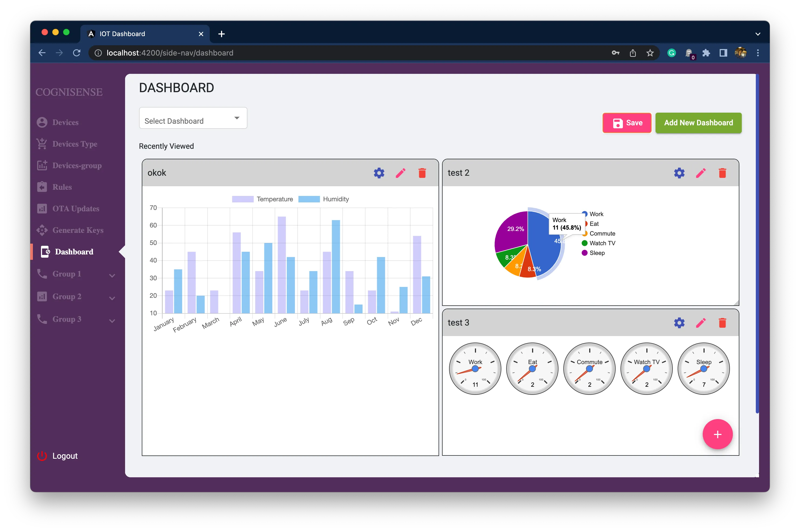
Task: Click the Logout option in sidebar
Action: (x=57, y=456)
